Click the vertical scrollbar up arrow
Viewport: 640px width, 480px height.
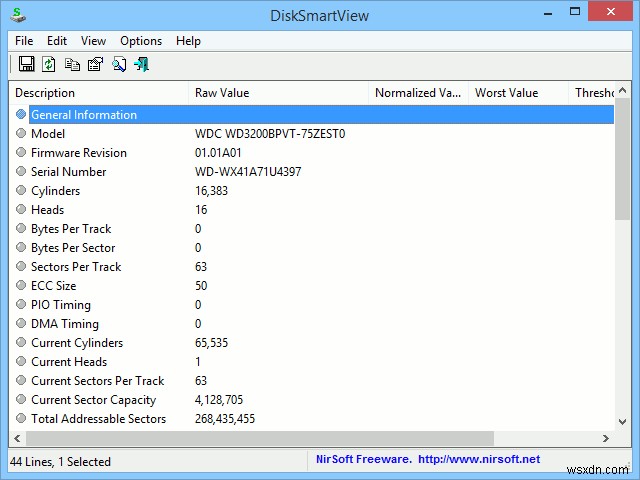[622, 91]
